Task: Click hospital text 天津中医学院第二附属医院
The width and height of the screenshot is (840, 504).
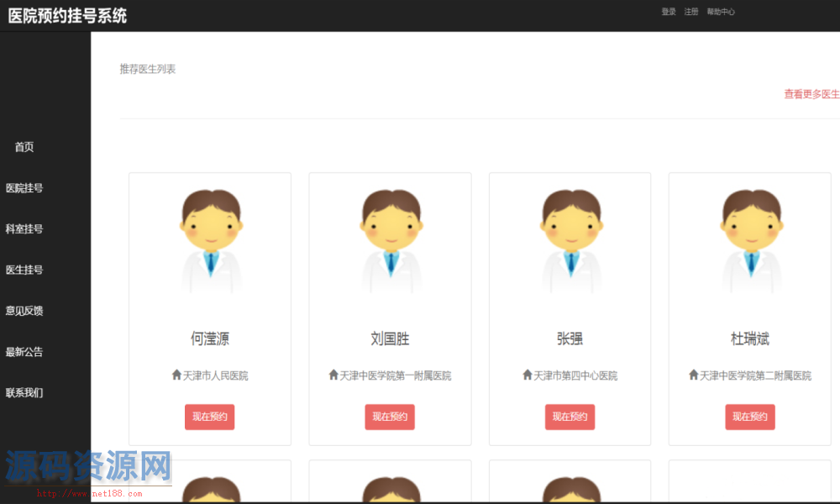Action: 755,375
